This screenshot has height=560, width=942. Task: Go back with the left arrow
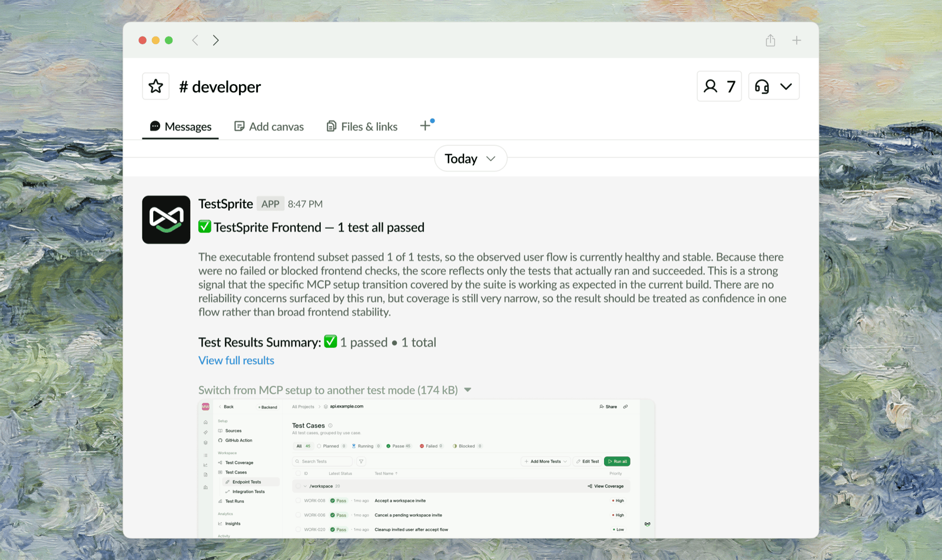pyautogui.click(x=195, y=40)
